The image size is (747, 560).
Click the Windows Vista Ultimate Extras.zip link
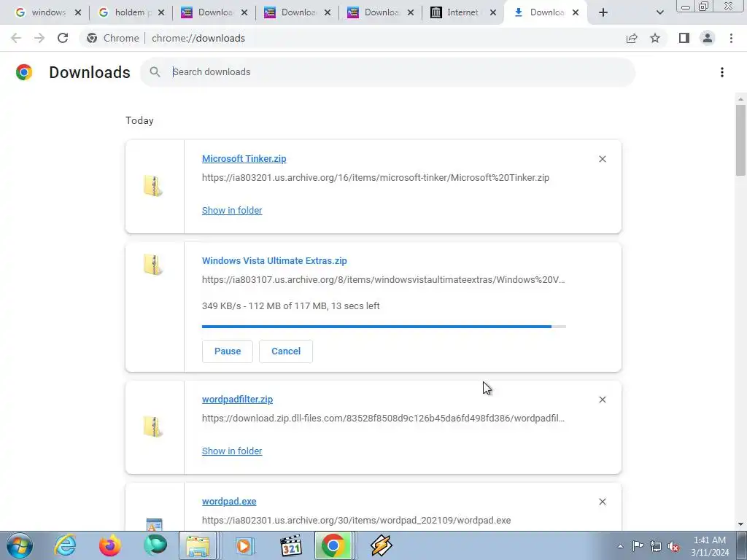click(x=274, y=260)
